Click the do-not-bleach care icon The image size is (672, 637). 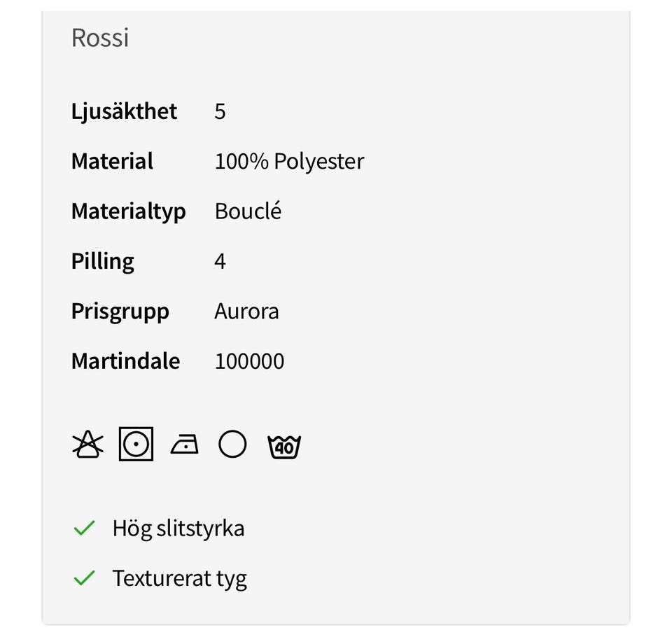tap(88, 444)
